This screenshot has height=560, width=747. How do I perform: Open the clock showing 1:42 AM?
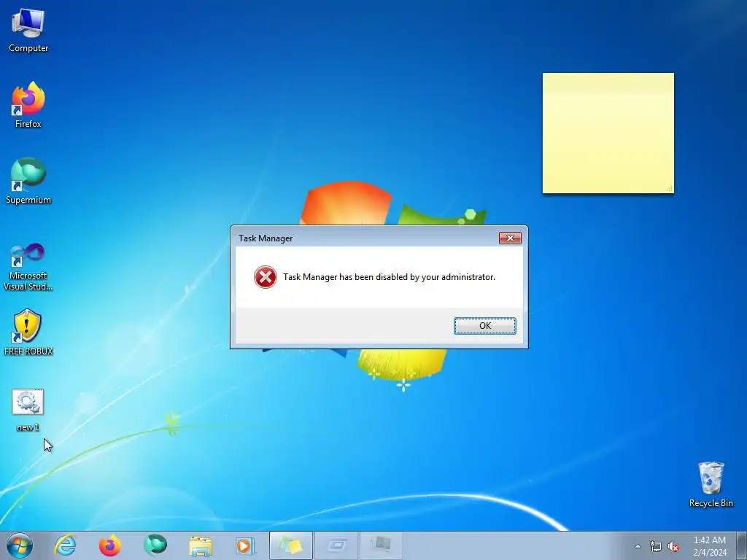tap(710, 546)
